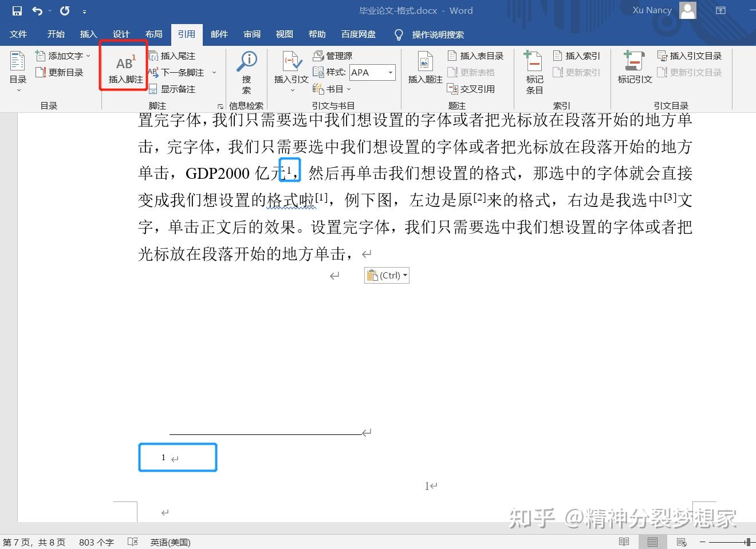Save the document with the floppy disk icon

[17, 11]
